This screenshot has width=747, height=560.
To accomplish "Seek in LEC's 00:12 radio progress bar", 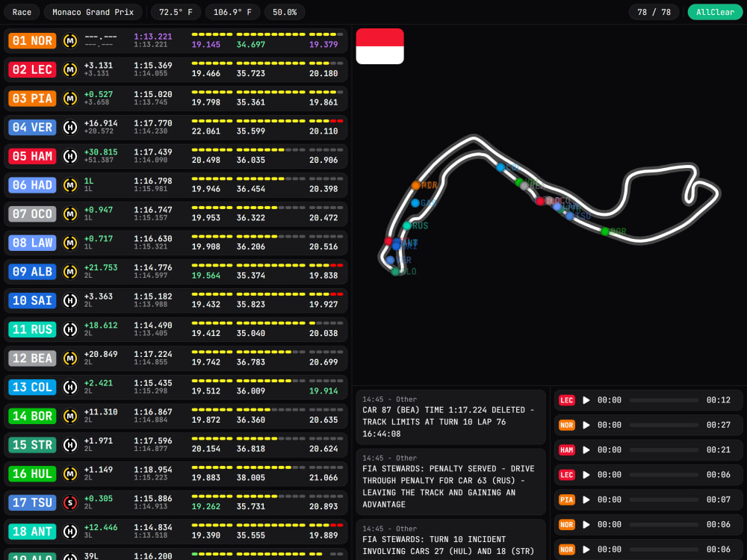I will [x=663, y=400].
